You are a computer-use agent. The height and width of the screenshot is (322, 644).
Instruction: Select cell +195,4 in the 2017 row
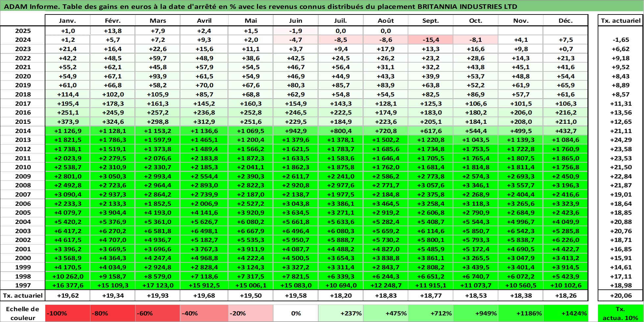[x=67, y=103]
